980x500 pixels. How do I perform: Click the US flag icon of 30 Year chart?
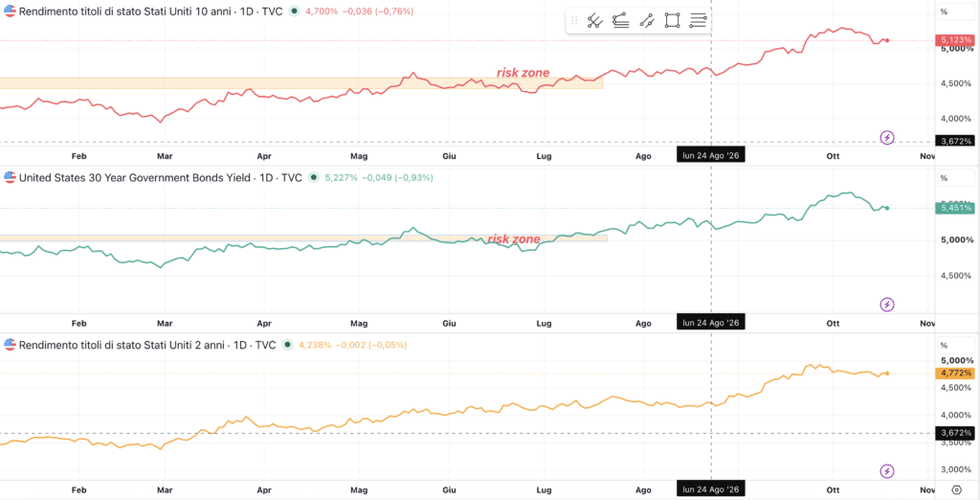[10, 178]
